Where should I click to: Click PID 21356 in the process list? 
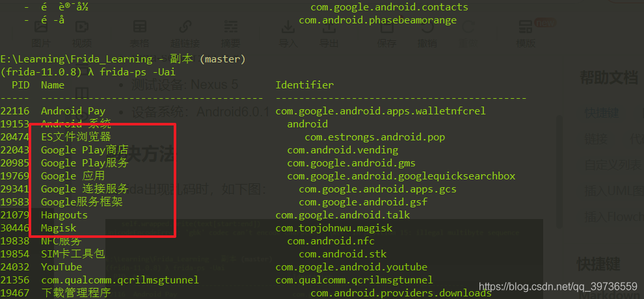[x=15, y=280]
